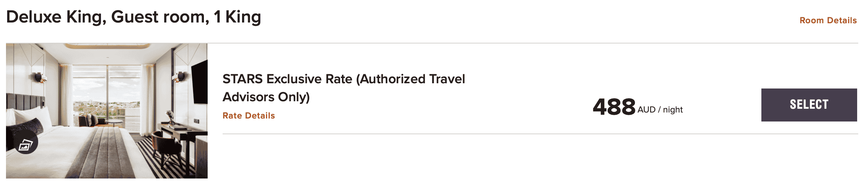Click the wall lamp in room photo
The image size is (868, 183).
41,77
